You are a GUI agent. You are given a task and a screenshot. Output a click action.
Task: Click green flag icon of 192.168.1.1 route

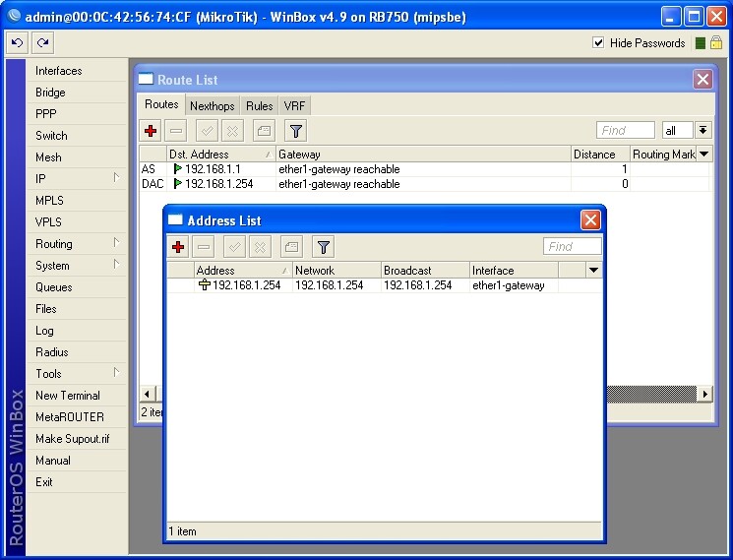pyautogui.click(x=178, y=168)
